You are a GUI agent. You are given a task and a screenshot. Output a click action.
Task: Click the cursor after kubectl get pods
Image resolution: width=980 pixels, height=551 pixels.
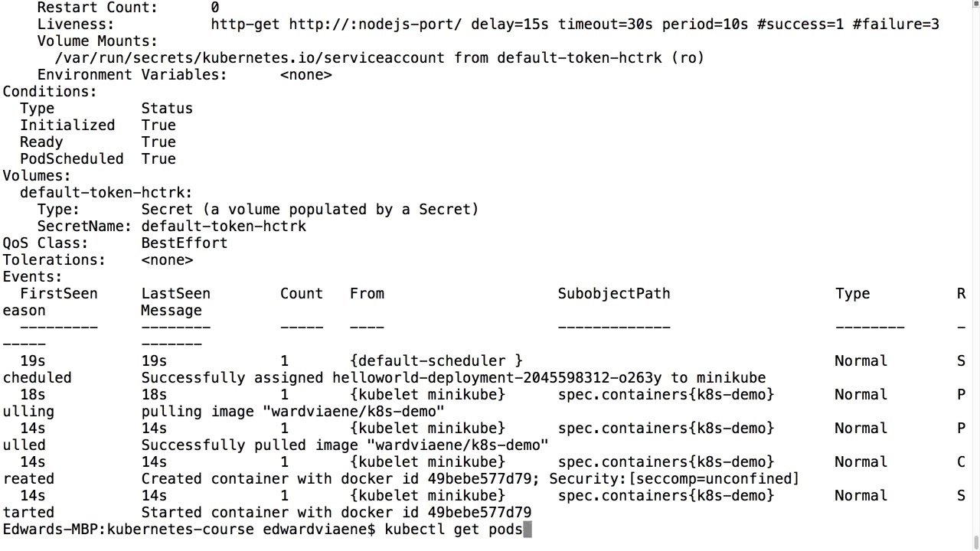(528, 530)
